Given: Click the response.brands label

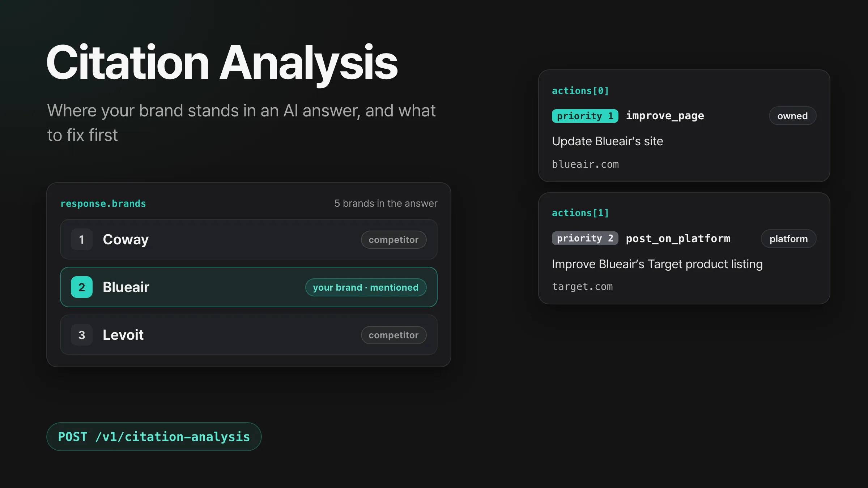Looking at the screenshot, I should (x=103, y=204).
